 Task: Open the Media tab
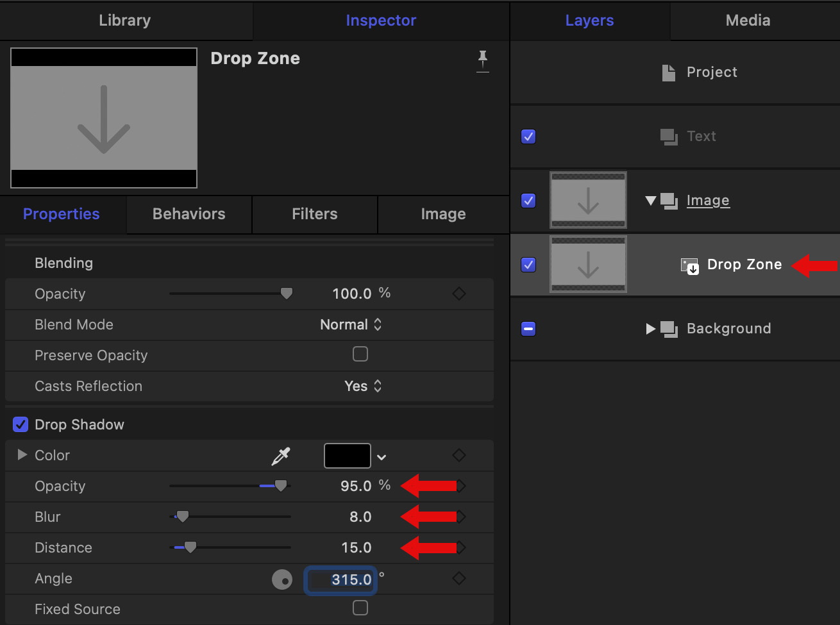(748, 21)
